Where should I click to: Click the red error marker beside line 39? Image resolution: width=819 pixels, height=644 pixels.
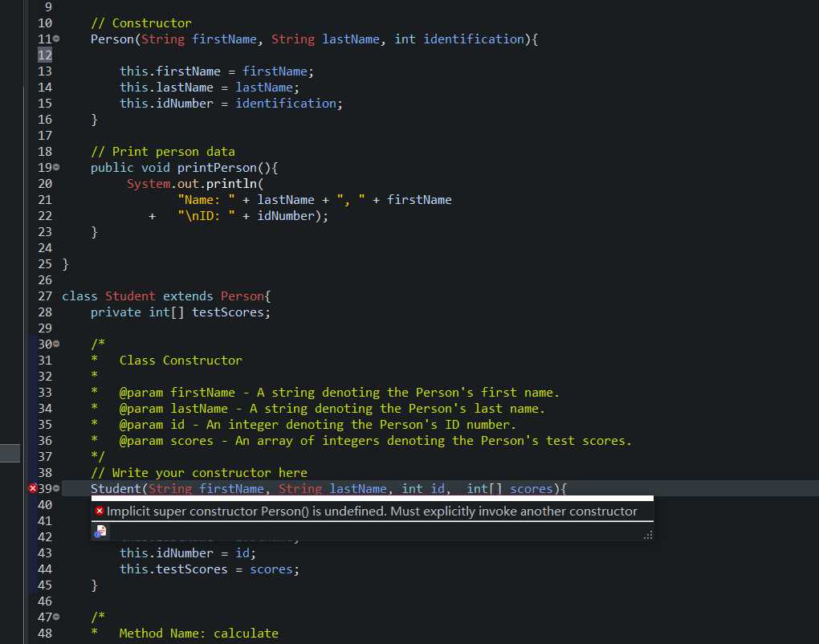pos(32,488)
